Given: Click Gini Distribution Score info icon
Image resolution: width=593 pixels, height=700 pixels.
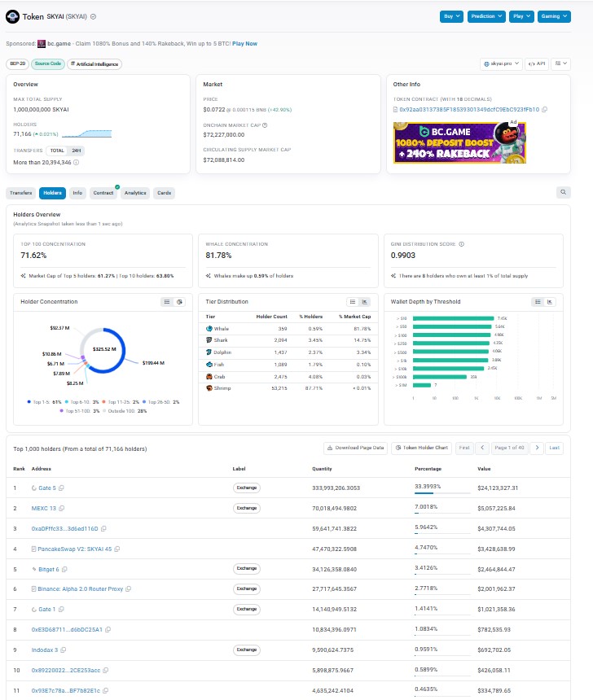Looking at the screenshot, I should coord(462,244).
